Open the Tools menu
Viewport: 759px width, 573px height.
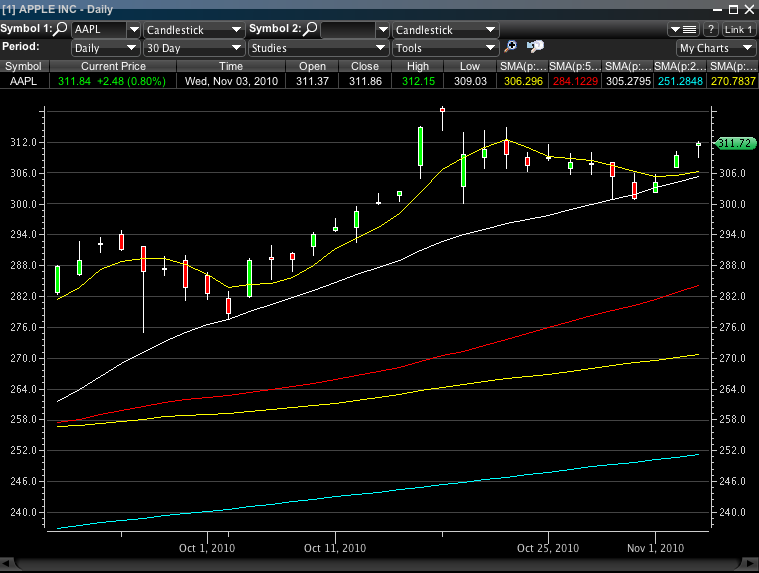[x=444, y=48]
